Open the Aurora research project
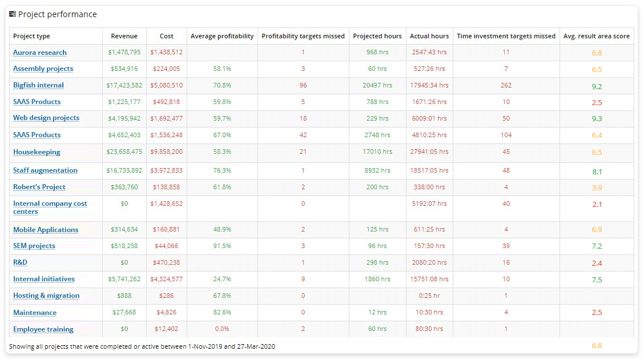This screenshot has height=359, width=644. point(40,52)
